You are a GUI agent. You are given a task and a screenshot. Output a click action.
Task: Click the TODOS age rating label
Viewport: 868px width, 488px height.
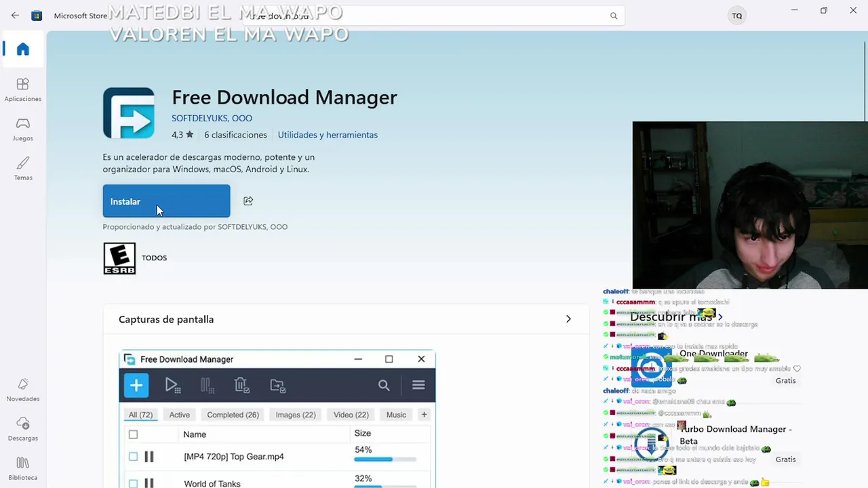tap(154, 258)
